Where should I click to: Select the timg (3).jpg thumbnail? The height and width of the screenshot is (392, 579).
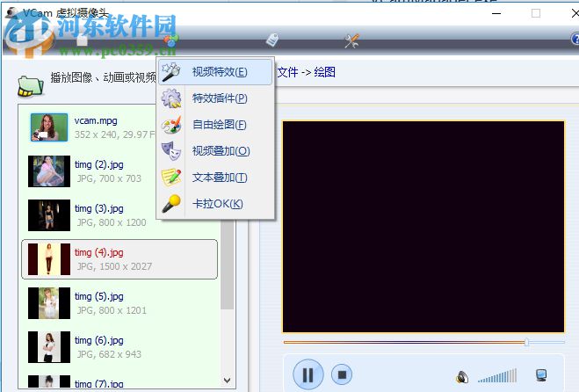click(x=49, y=215)
